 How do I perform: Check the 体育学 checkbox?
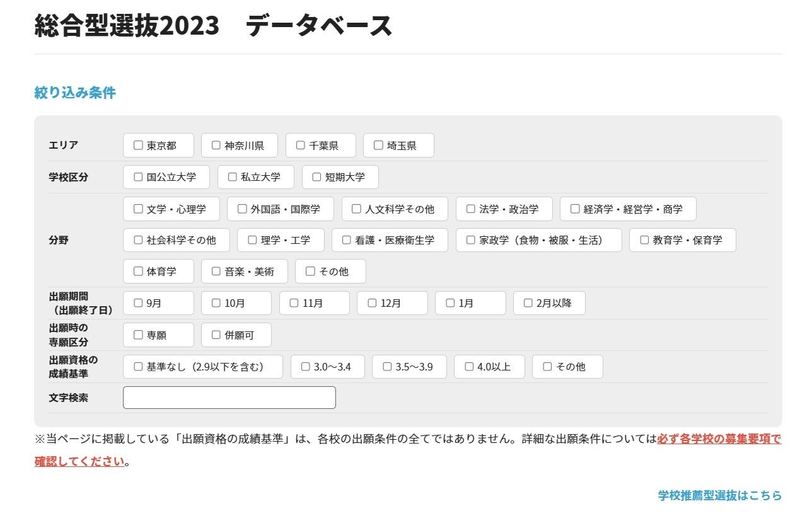click(x=138, y=272)
